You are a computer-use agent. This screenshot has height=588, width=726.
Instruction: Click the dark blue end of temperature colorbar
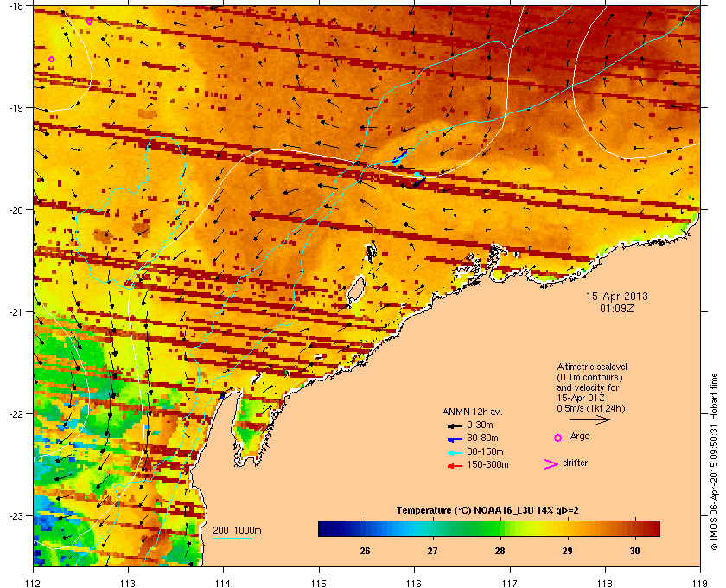tap(327, 528)
